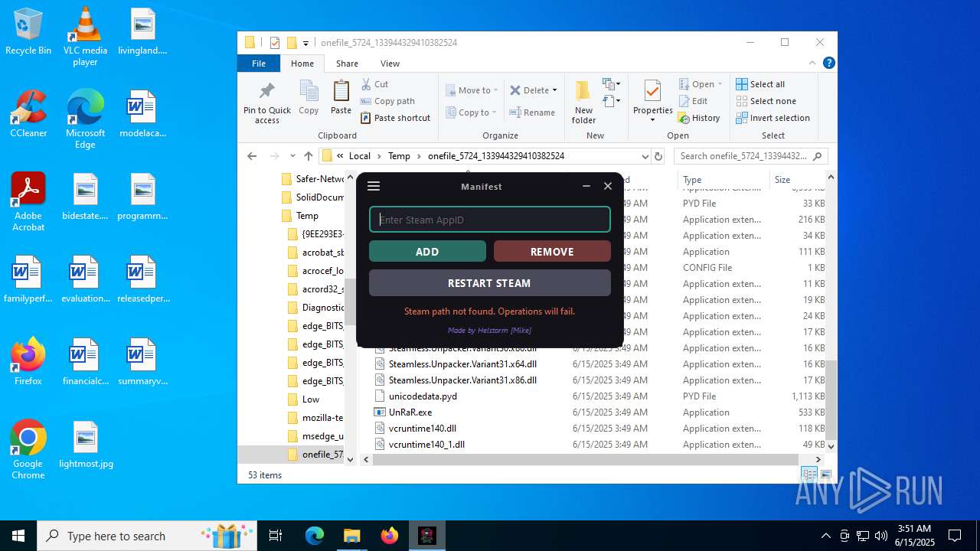The height and width of the screenshot is (551, 980).
Task: Click the Refresh button in address bar
Action: click(x=658, y=156)
